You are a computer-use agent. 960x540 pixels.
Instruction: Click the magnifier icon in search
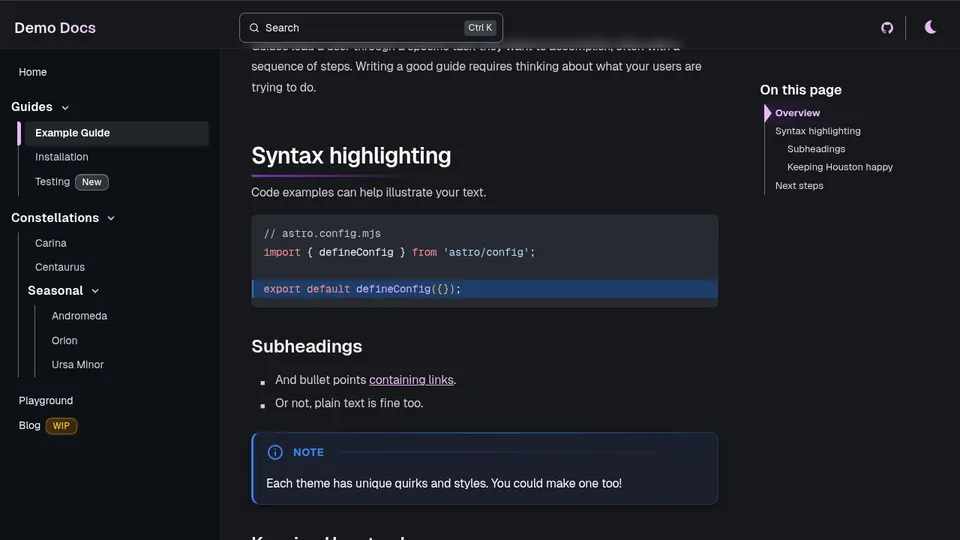tap(254, 28)
